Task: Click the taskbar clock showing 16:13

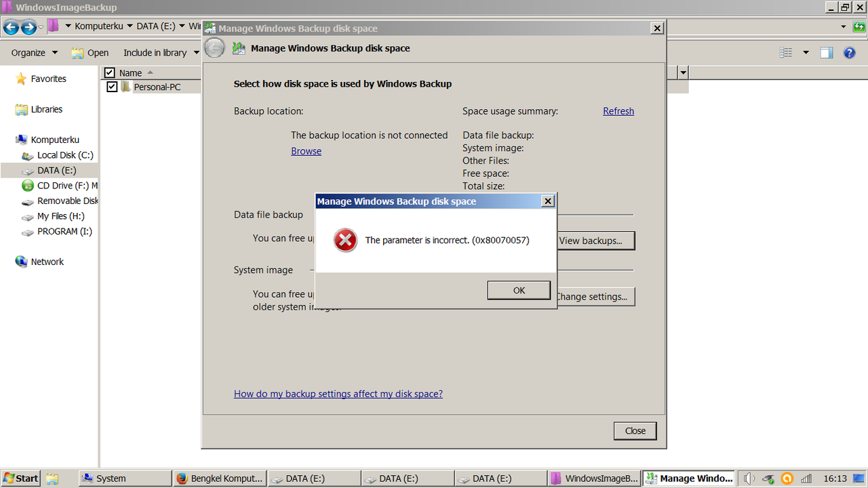Action: coord(835,479)
